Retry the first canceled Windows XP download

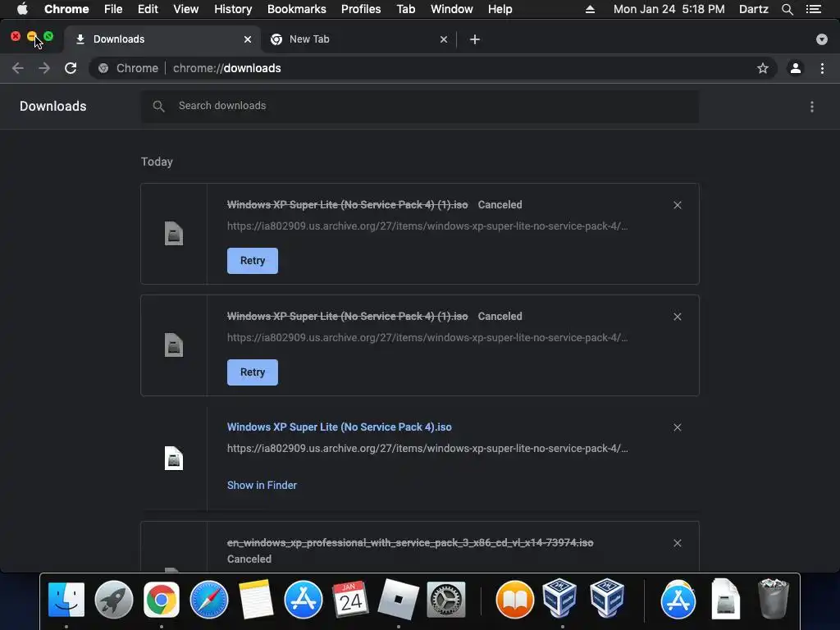(x=253, y=261)
